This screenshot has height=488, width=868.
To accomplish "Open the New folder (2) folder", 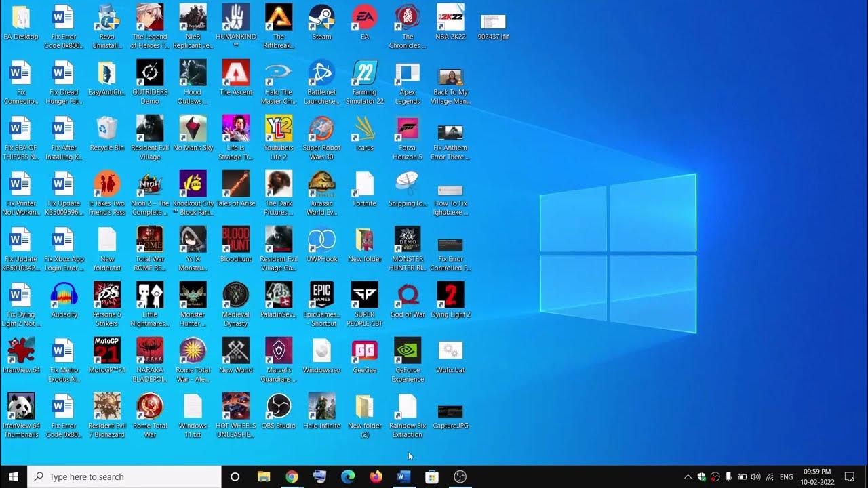I will 365,415.
